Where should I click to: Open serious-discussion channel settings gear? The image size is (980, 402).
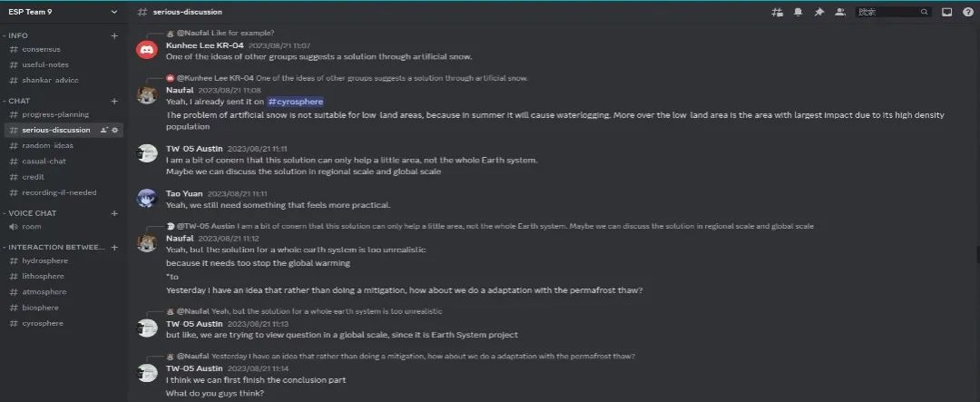[x=114, y=130]
